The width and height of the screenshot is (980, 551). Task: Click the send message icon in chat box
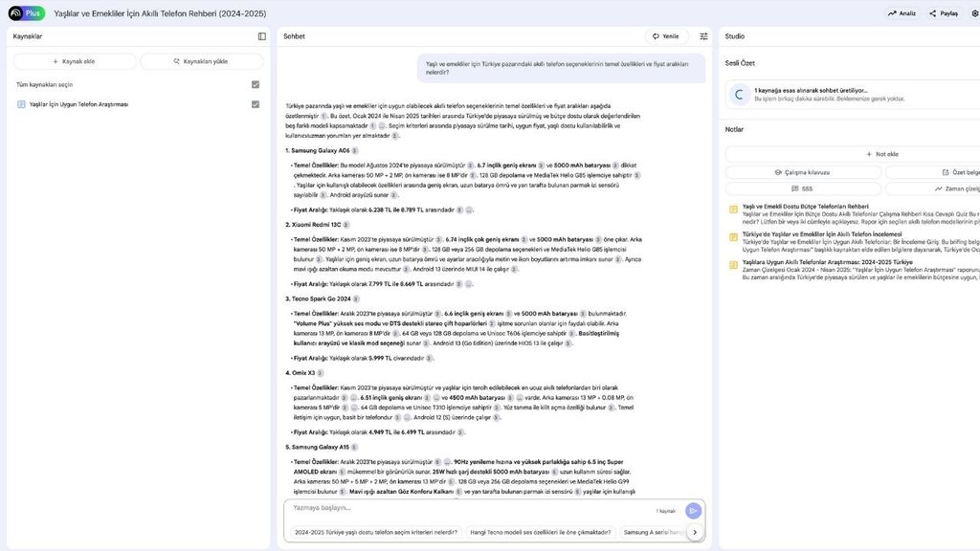click(x=692, y=510)
